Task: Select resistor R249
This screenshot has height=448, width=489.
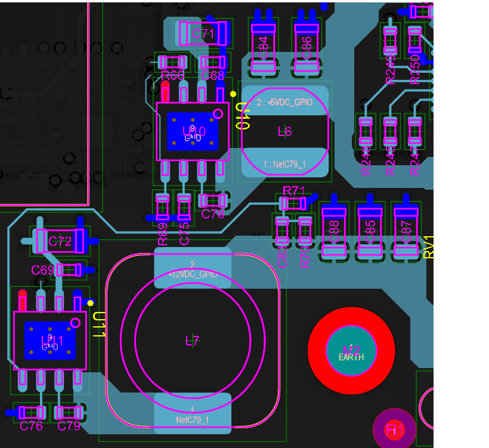Action: point(390,41)
